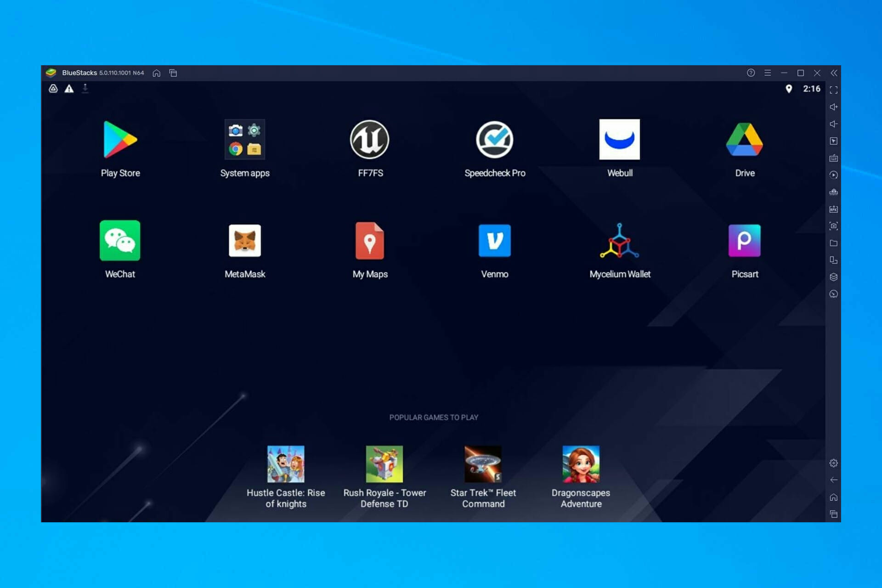882x588 pixels.
Task: Take a screenshot with the camera icon
Action: (x=834, y=226)
